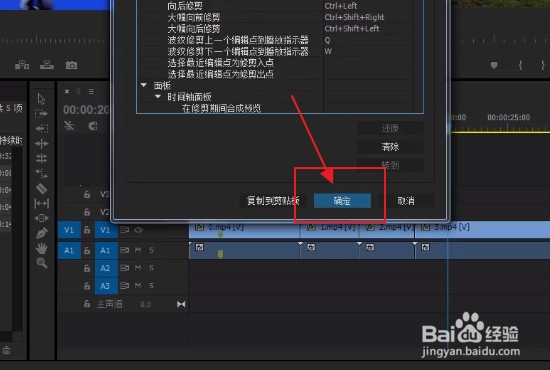
Task: Toggle V1 source patch button
Action: [69, 230]
